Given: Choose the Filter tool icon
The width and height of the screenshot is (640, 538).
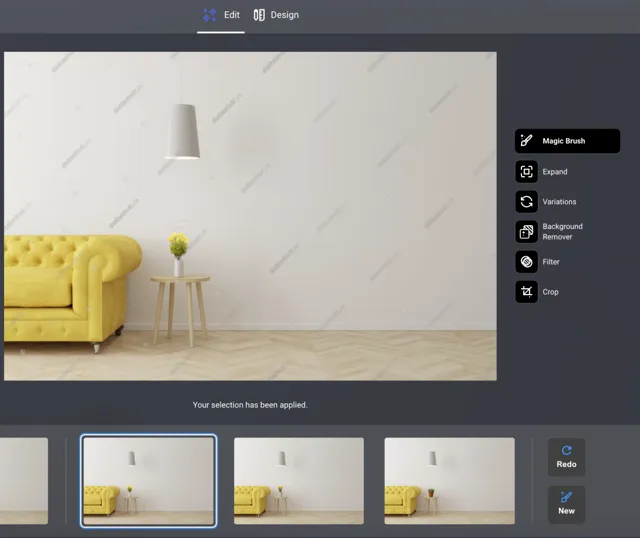Looking at the screenshot, I should click(x=527, y=262).
